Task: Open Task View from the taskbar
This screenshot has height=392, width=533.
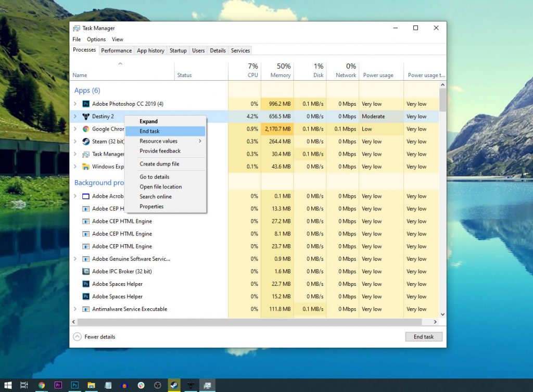Action: pos(24,385)
